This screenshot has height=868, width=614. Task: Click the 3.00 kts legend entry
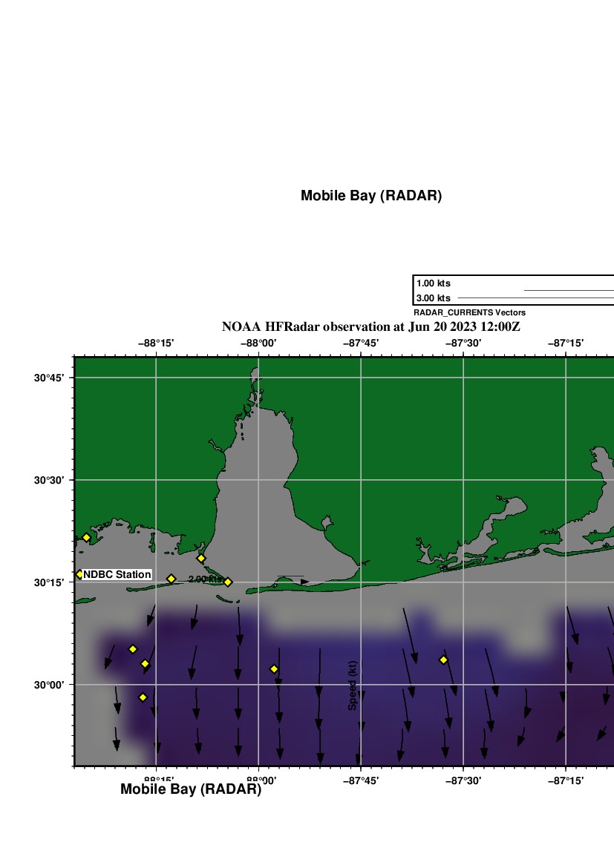[434, 298]
